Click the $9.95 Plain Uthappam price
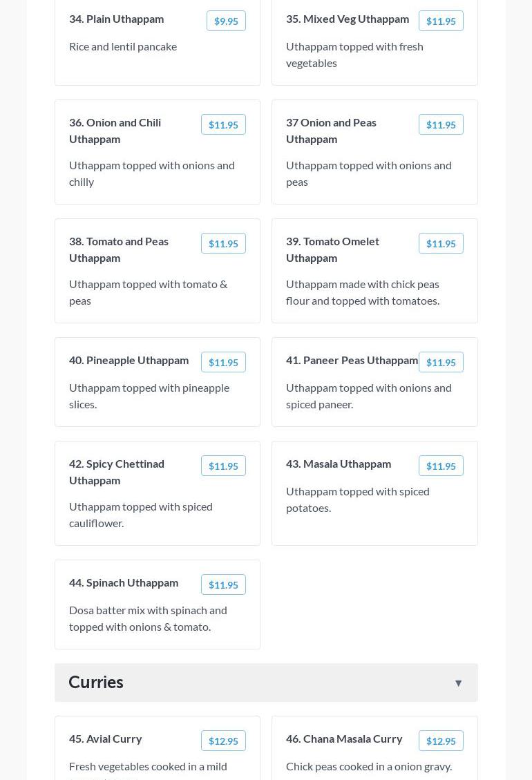Screen dimensions: 532x780 [226, 21]
